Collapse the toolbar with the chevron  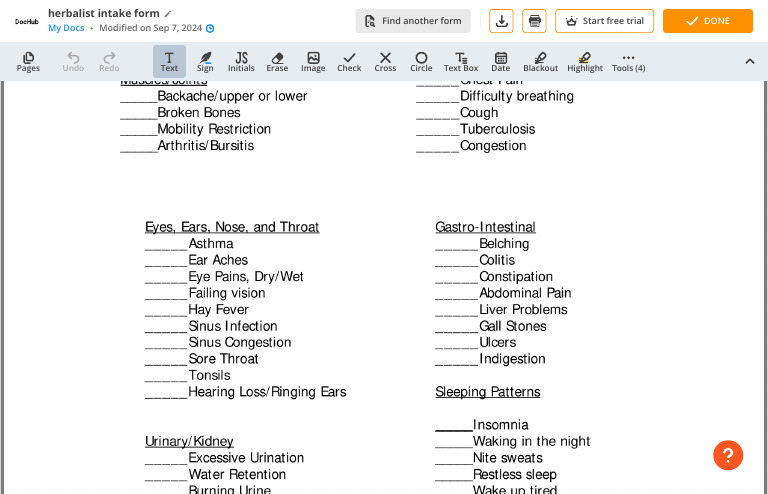pos(750,62)
